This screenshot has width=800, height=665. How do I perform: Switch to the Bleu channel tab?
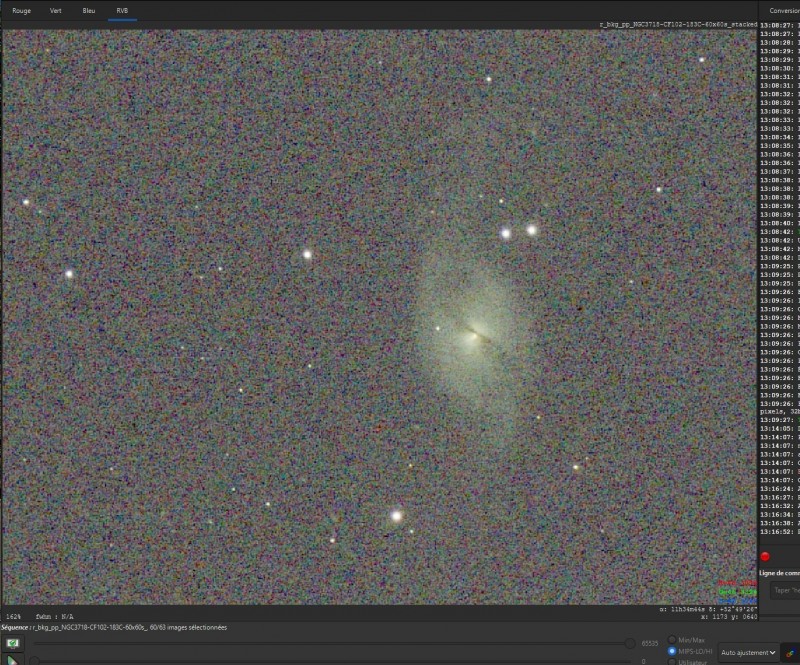(89, 11)
